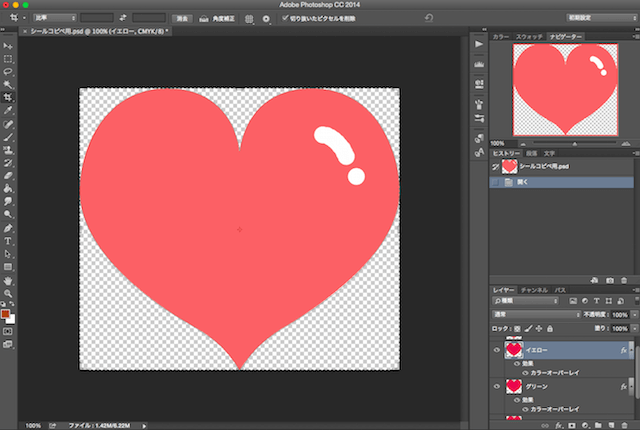Hide effects of the イエロー layer
640x430 pixels.
point(517,364)
